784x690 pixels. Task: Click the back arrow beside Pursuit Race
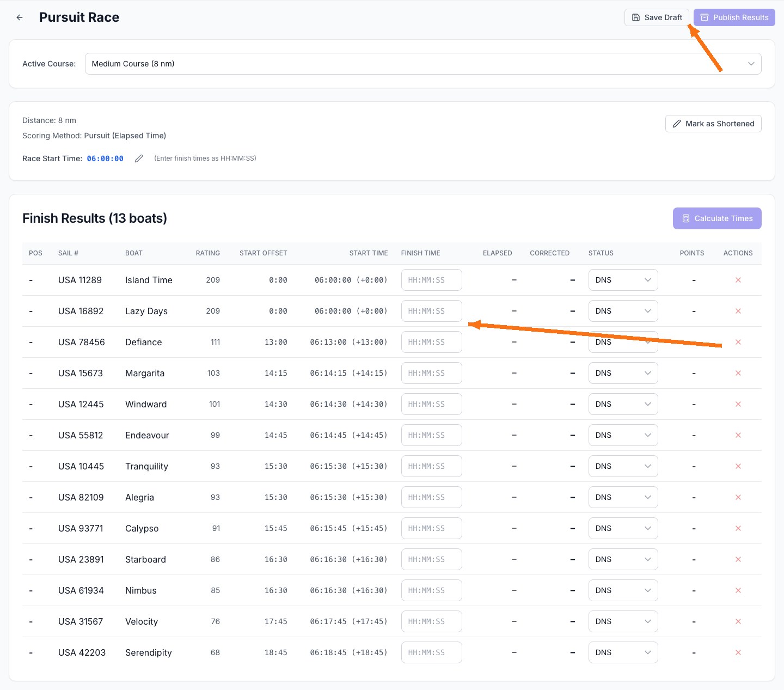click(x=20, y=17)
